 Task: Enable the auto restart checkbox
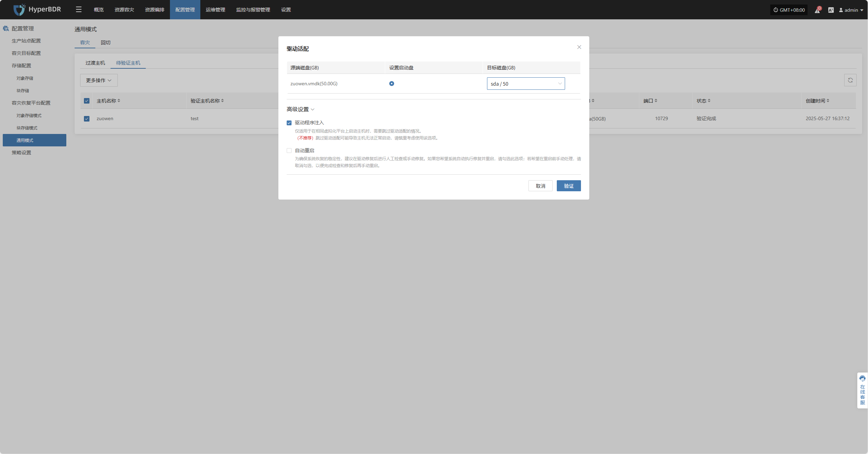tap(289, 151)
